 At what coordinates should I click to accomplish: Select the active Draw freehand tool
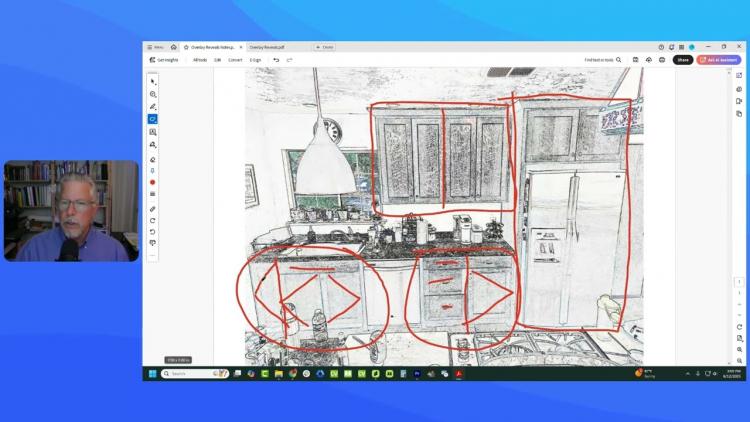[153, 119]
